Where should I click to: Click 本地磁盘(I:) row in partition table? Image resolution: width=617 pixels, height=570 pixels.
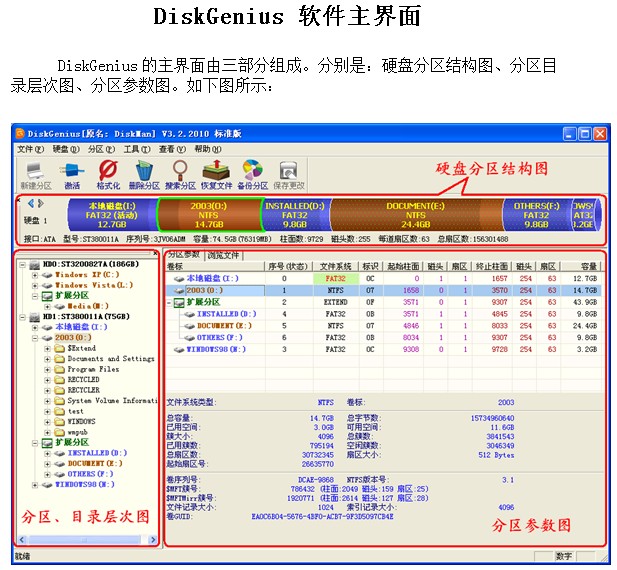point(384,279)
